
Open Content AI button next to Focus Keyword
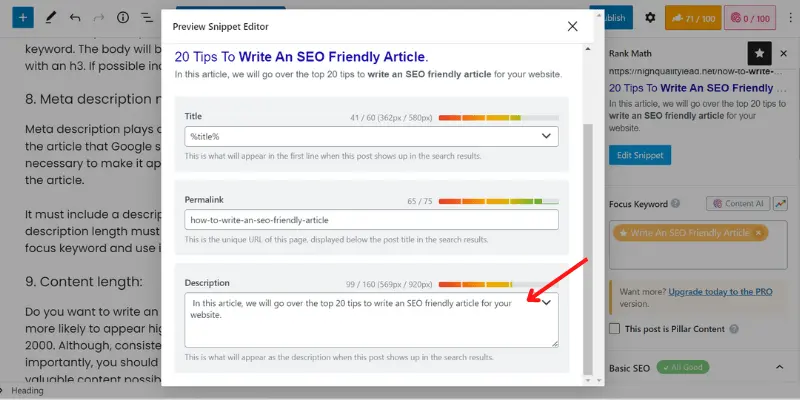coord(738,204)
